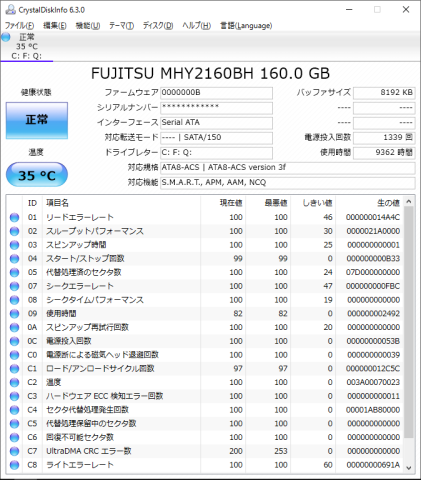This screenshot has width=421, height=480.
Task: Select the リードエラーレート row name
Action: pos(80,217)
